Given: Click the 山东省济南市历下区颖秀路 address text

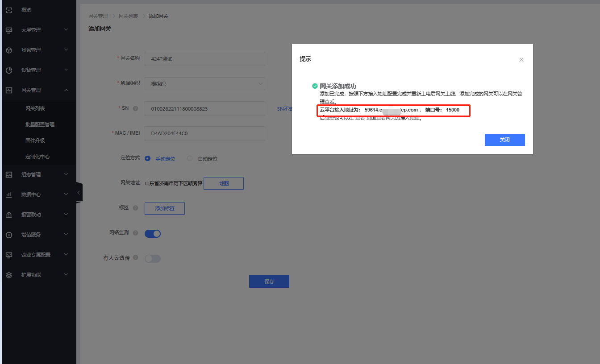Looking at the screenshot, I should click(x=174, y=183).
